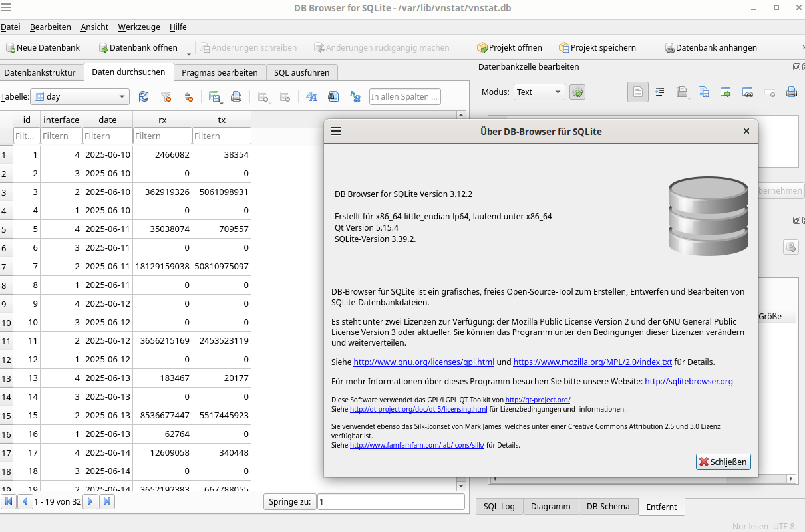Image resolution: width=805 pixels, height=532 pixels.
Task: Go to the first page of records
Action: pos(9,501)
